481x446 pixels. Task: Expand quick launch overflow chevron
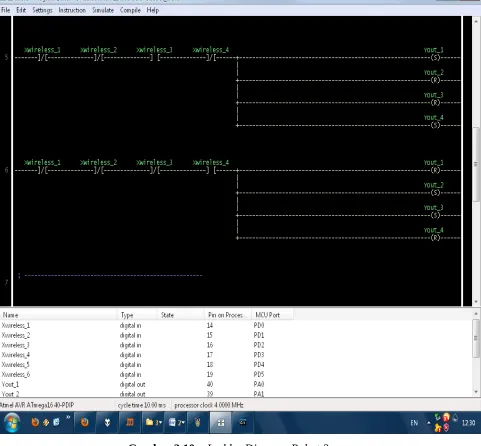[68, 417]
